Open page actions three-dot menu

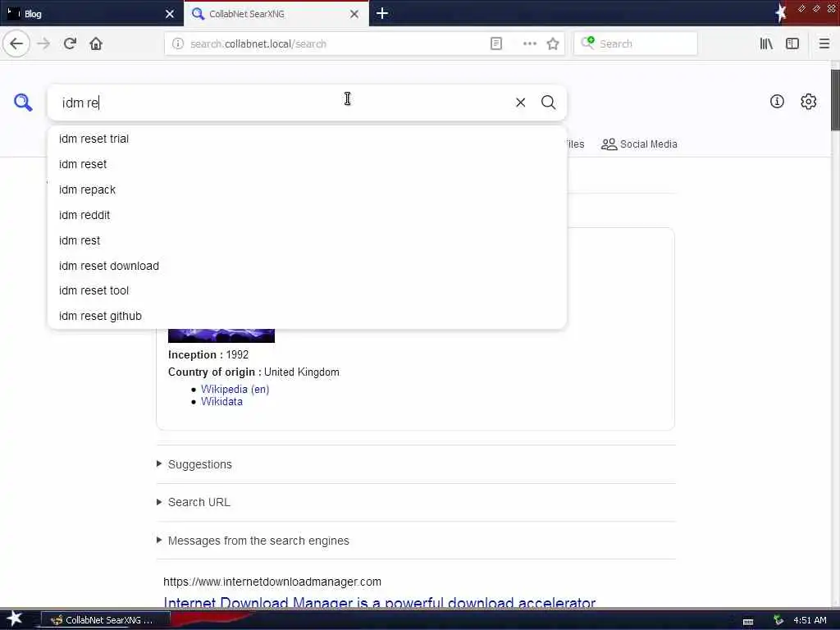[529, 44]
